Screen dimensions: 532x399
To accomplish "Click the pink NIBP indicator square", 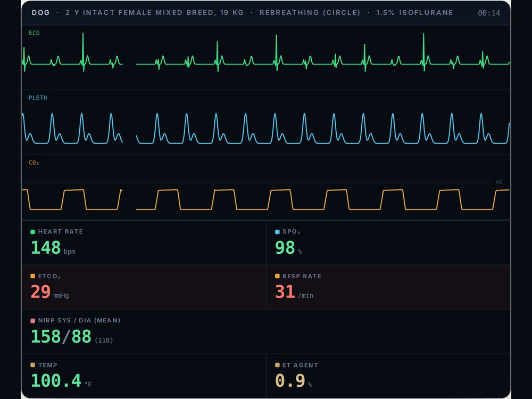I will (x=33, y=321).
